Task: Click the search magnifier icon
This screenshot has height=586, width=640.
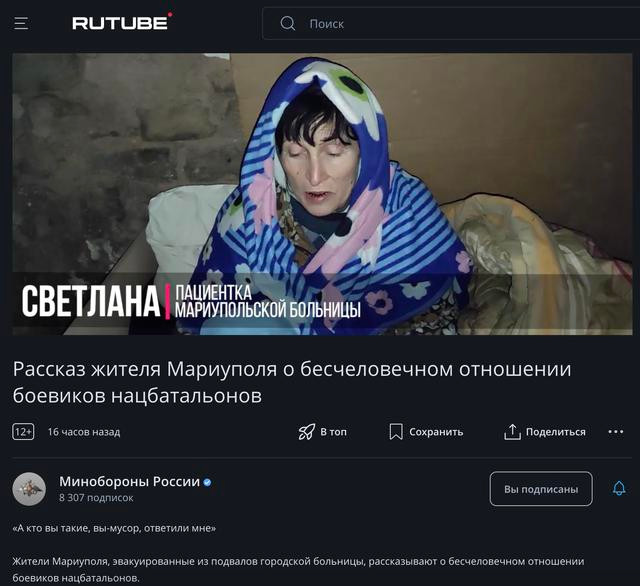Action: click(288, 23)
